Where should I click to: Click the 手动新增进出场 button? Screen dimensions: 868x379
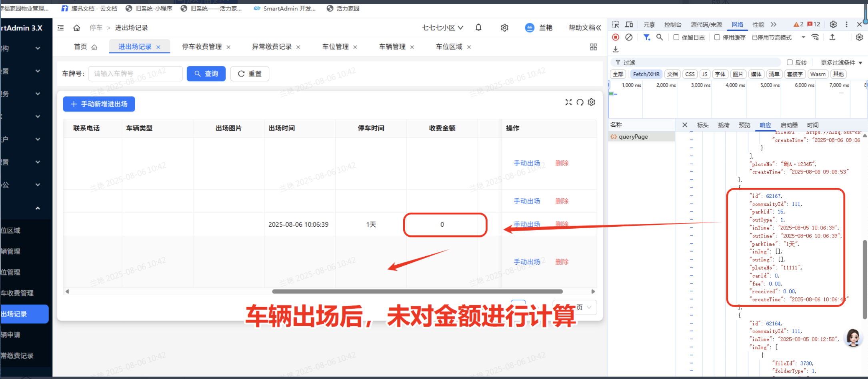(99, 104)
